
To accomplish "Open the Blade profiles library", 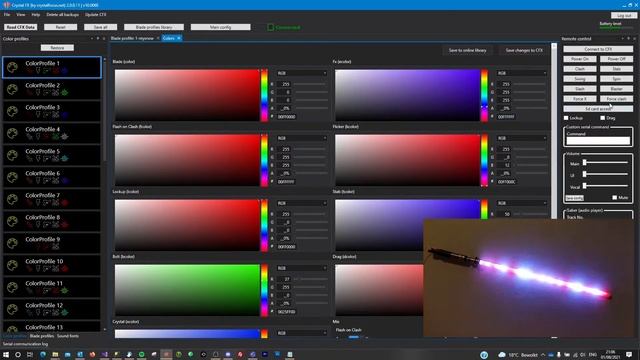I will coord(154,27).
